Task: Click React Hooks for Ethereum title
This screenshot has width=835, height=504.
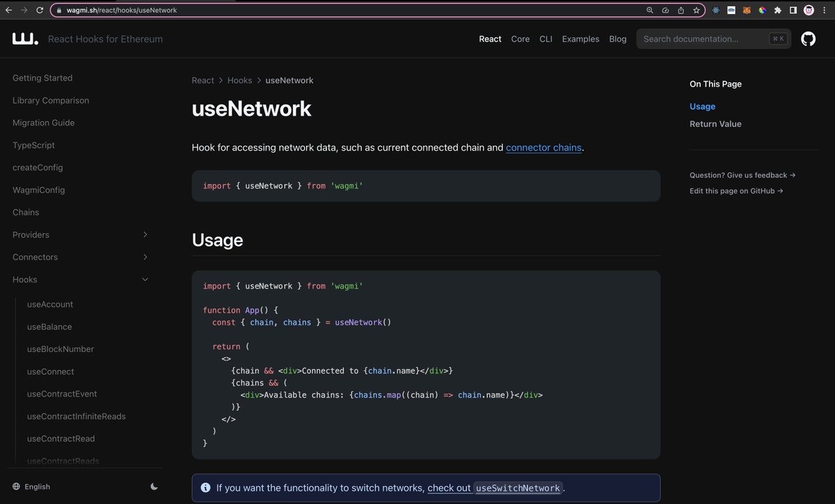Action: pyautogui.click(x=105, y=39)
